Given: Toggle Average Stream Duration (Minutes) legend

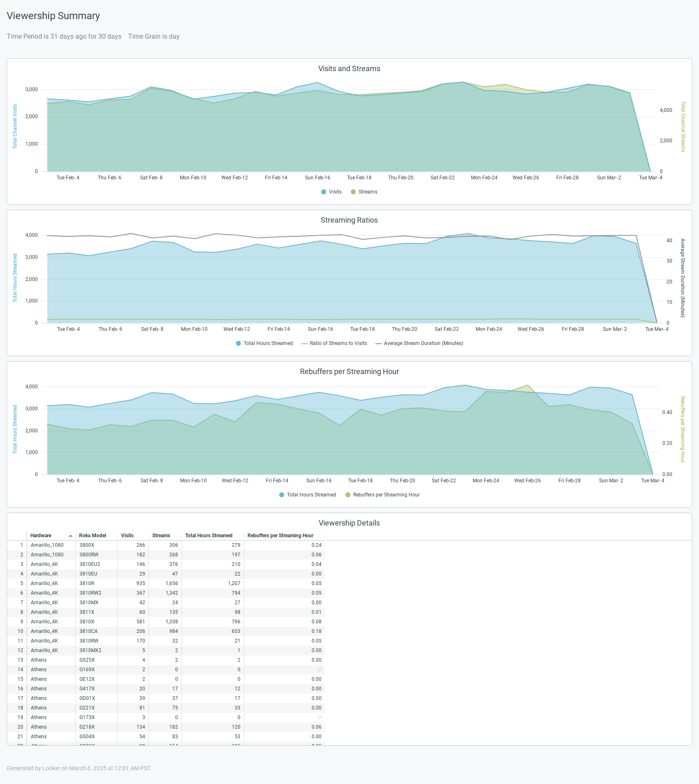Looking at the screenshot, I should (x=419, y=343).
